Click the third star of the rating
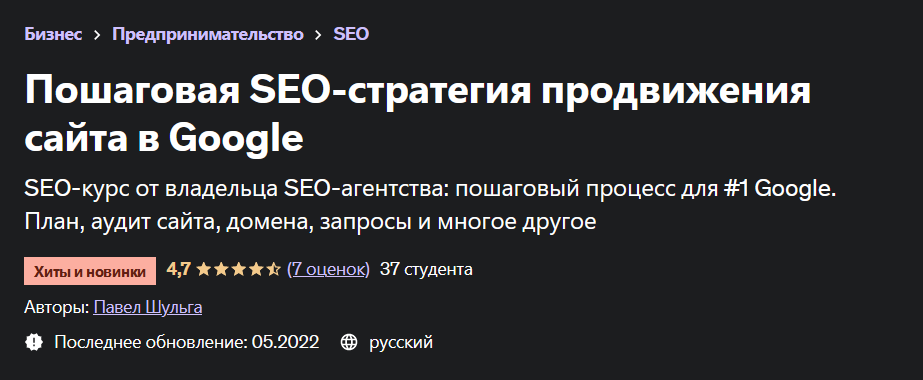This screenshot has width=923, height=380. tap(238, 270)
